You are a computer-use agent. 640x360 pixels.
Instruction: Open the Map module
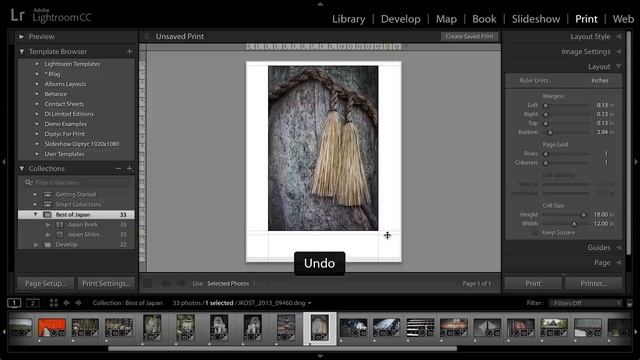[x=446, y=19]
